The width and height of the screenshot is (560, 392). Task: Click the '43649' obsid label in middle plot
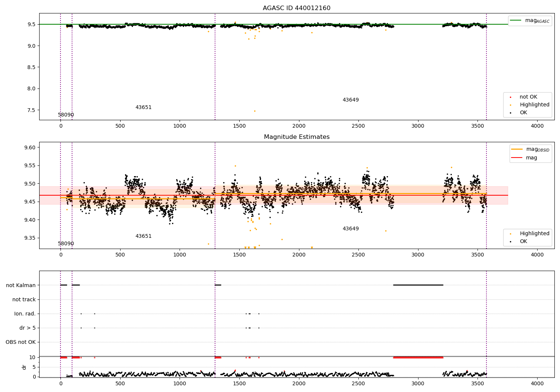(351, 229)
